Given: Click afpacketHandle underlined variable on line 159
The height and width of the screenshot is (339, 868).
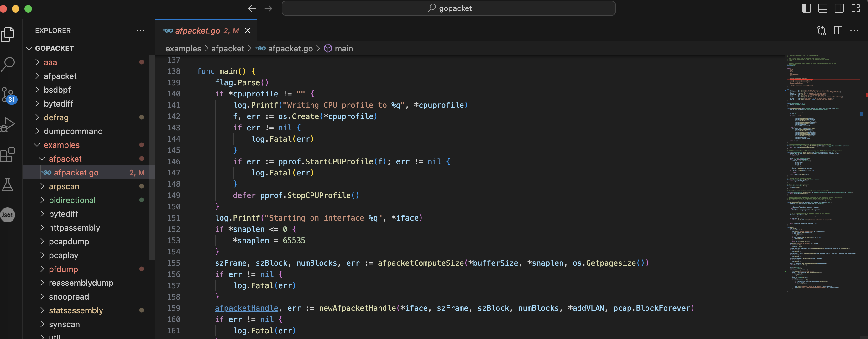Looking at the screenshot, I should coord(246,308).
